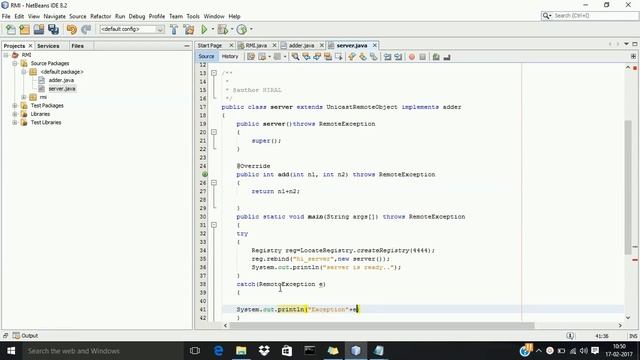Screen dimensions: 640x360
Task: Collapse the Javadoc comment fold at line 13
Action: click(x=214, y=73)
